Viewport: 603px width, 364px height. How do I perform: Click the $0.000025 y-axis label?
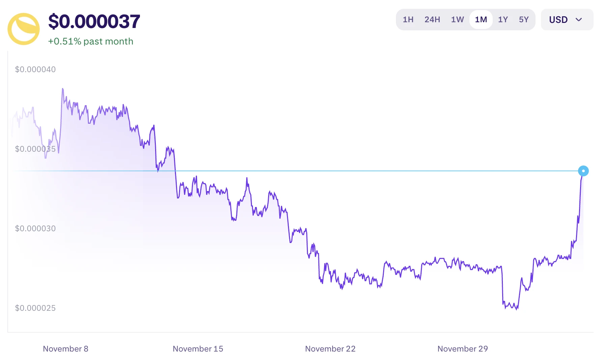[x=35, y=308]
